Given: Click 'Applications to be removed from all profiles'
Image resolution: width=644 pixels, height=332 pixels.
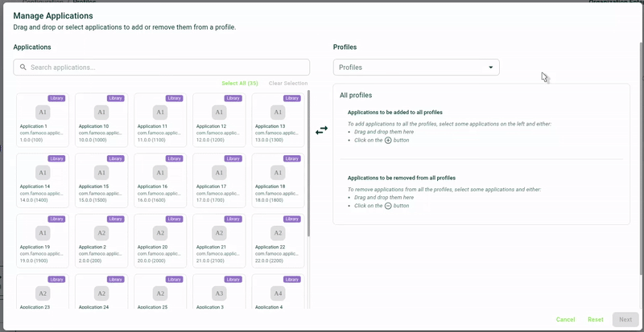Looking at the screenshot, I should coord(402,178).
